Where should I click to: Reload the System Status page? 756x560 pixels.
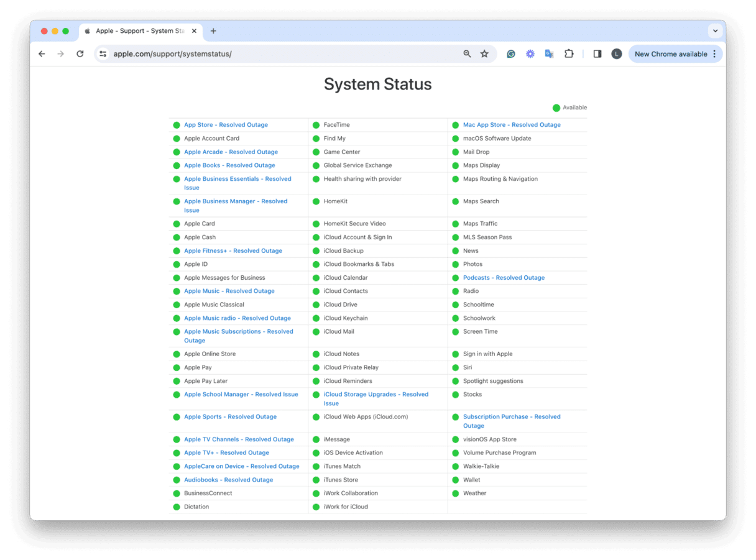80,54
